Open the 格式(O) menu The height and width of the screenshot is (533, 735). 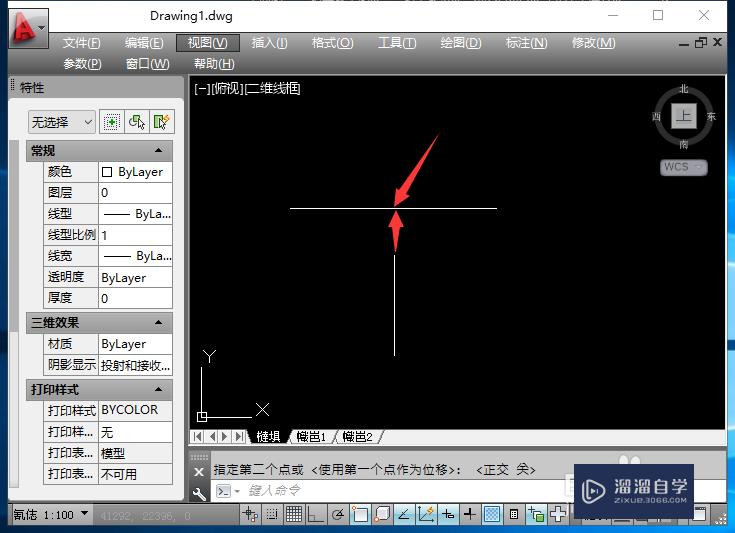point(333,43)
